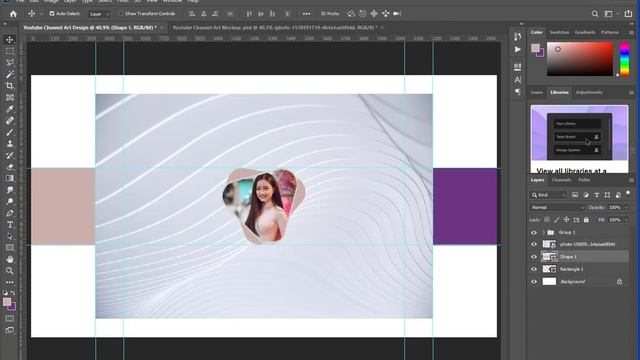Switch to the Adjustments tab

coord(589,92)
